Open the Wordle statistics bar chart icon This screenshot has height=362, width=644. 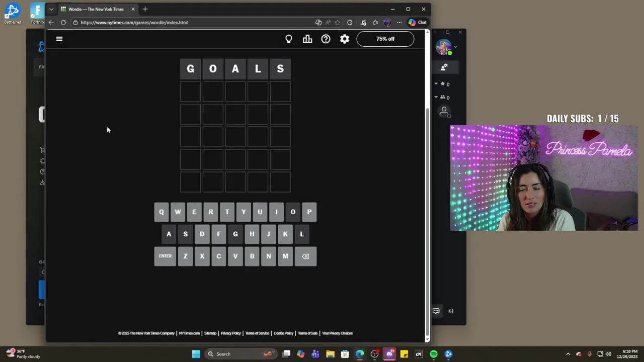pos(307,39)
